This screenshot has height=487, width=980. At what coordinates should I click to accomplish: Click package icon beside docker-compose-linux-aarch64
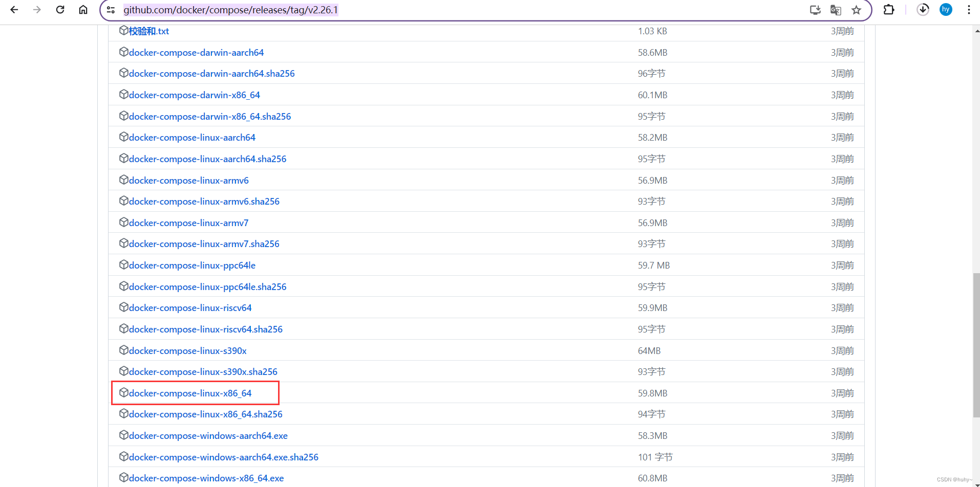[x=123, y=137]
